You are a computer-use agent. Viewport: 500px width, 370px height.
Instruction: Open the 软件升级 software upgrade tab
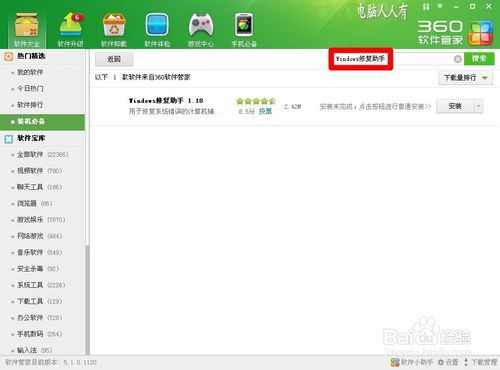click(x=71, y=30)
